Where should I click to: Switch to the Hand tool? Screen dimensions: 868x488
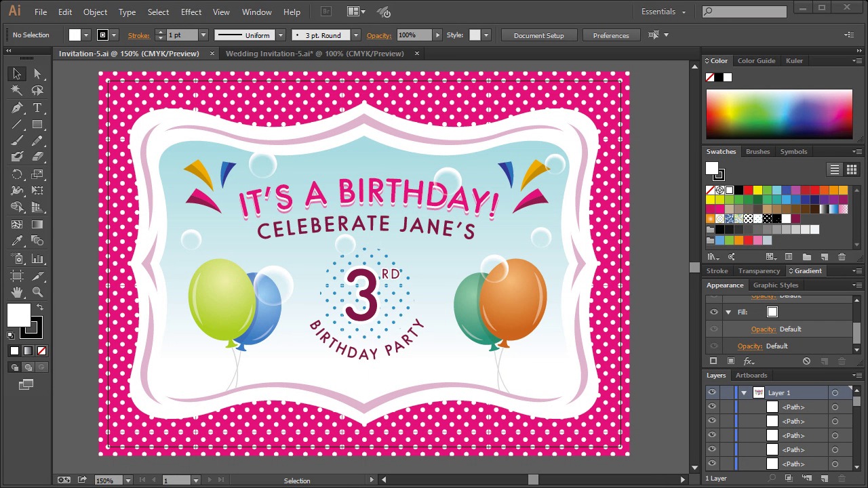tap(17, 292)
